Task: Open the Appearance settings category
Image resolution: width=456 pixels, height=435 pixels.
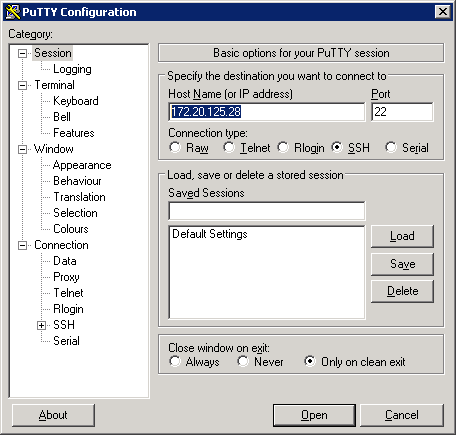Action: coord(82,165)
